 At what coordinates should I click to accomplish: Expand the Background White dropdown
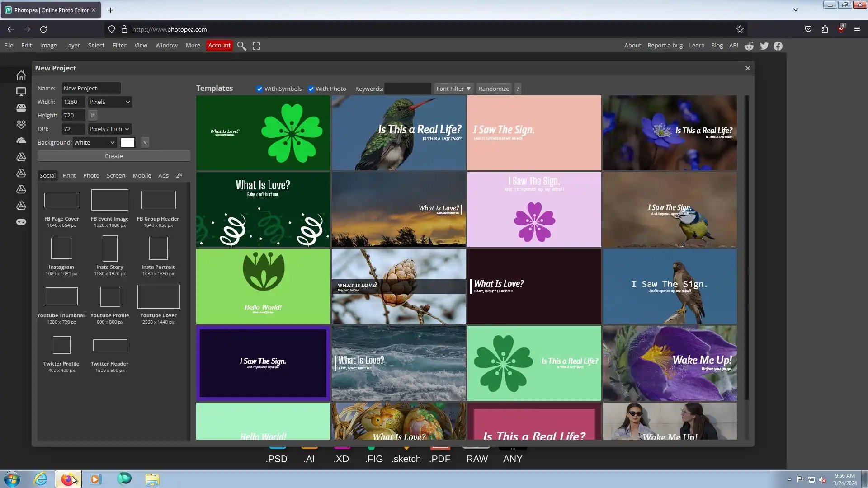[94, 142]
